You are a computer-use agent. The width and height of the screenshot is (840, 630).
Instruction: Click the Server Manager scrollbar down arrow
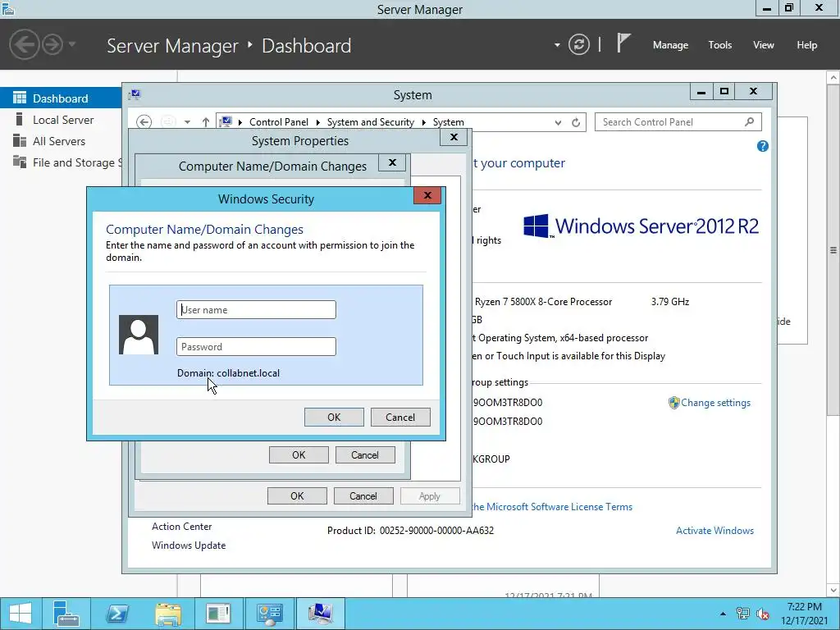(x=833, y=591)
